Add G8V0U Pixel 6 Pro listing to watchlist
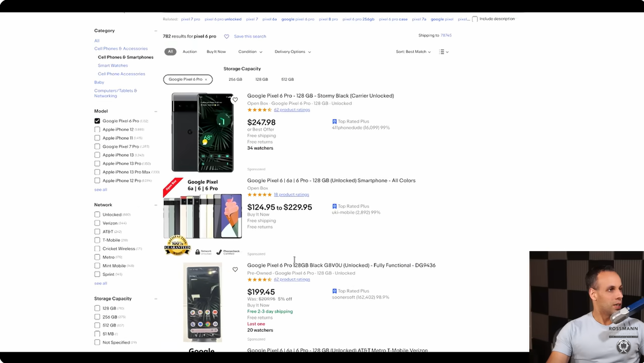The width and height of the screenshot is (644, 363). [235, 270]
